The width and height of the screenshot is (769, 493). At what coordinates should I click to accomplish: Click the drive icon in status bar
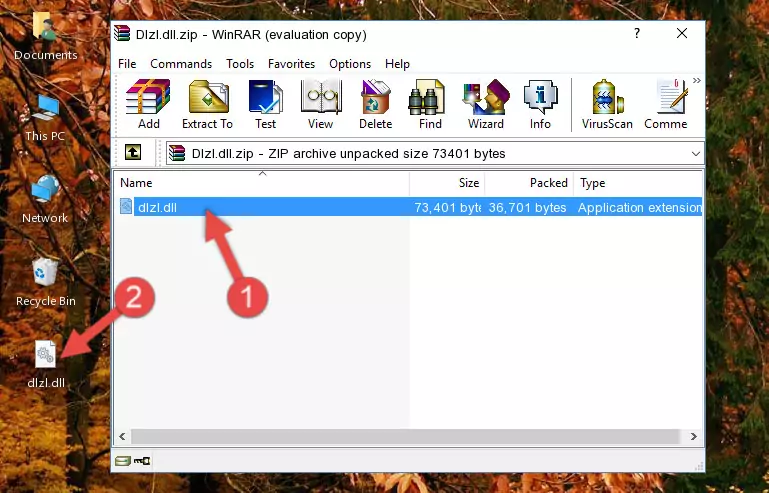tap(123, 460)
